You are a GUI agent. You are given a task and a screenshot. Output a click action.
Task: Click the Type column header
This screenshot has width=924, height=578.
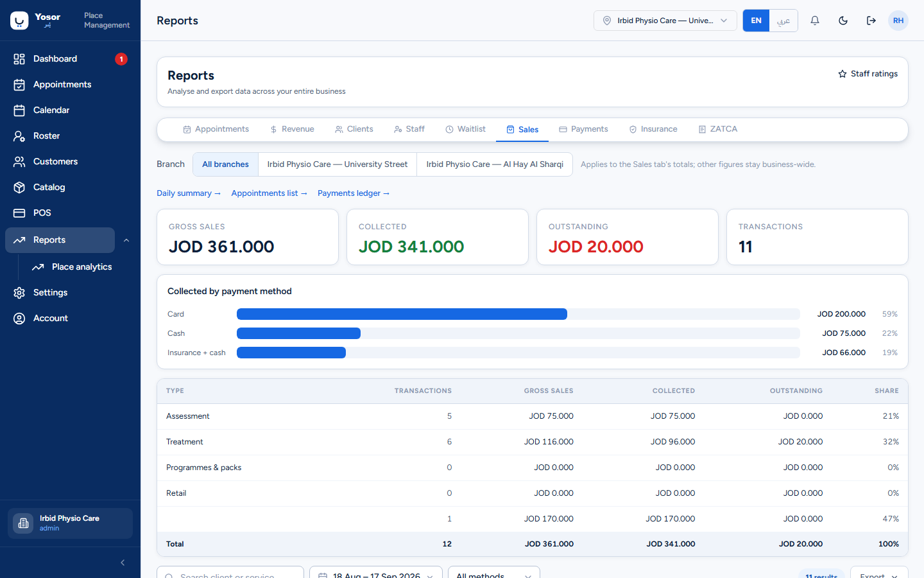175,390
